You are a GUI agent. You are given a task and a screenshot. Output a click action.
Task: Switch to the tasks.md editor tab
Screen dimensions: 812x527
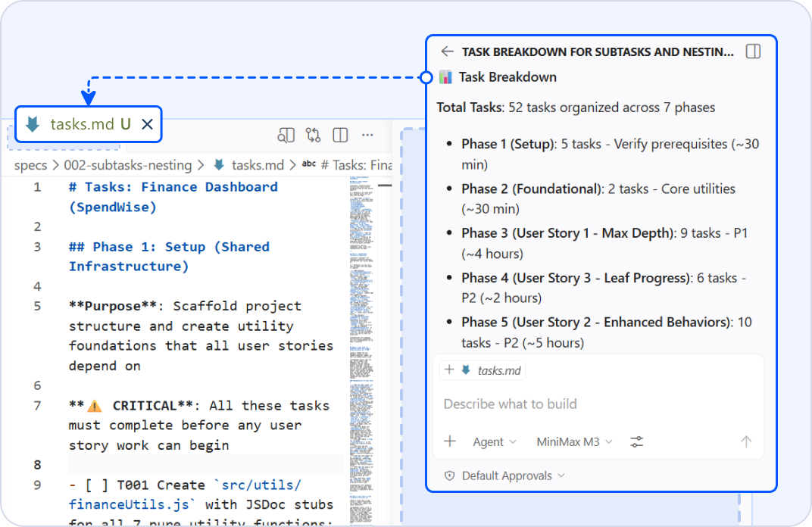(x=89, y=124)
